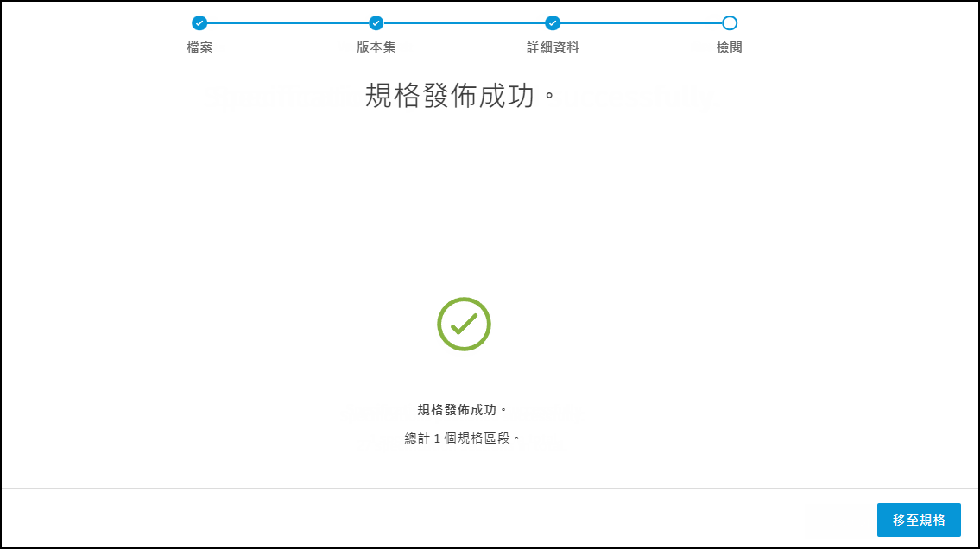Click the 移至規格 button
The image size is (980, 549).
(918, 520)
